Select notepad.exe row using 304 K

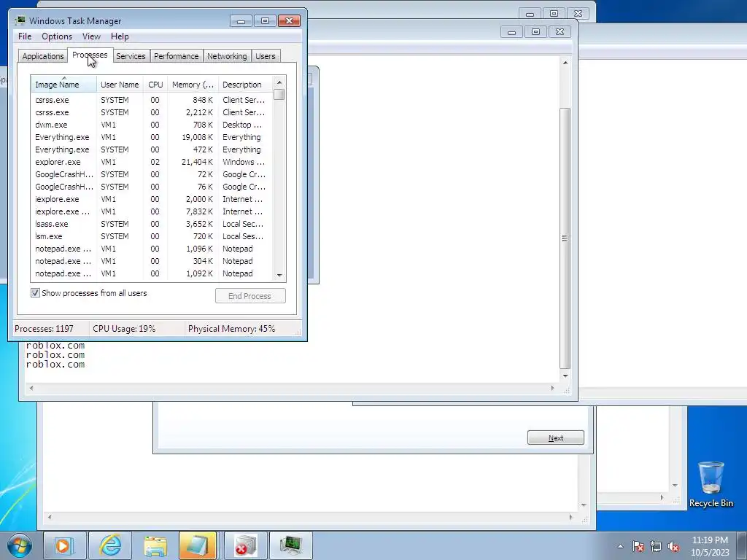tap(152, 261)
